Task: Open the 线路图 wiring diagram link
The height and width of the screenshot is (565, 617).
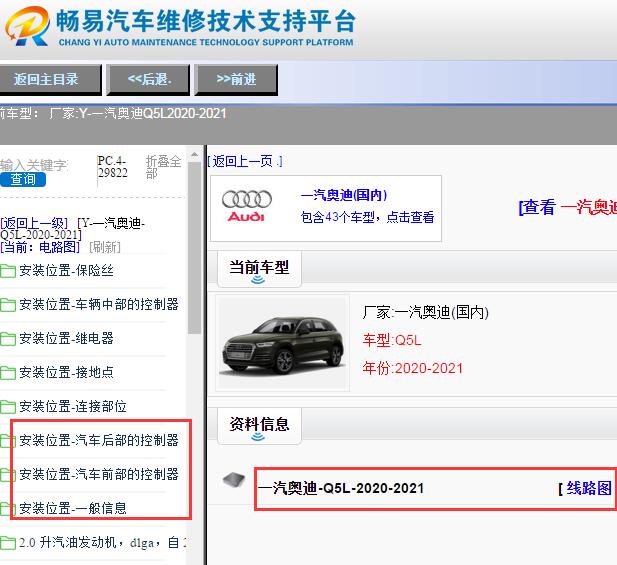Action: [x=588, y=488]
